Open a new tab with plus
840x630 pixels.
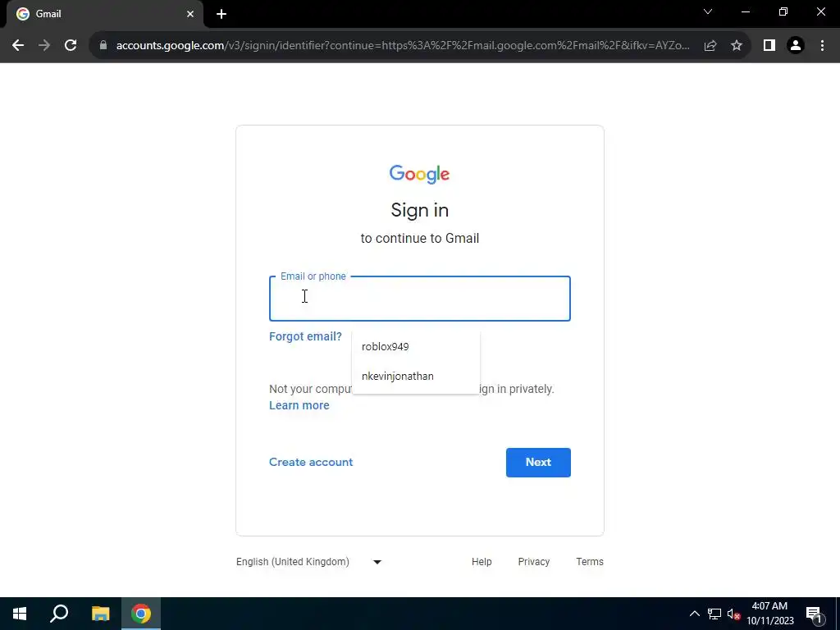pyautogui.click(x=221, y=15)
